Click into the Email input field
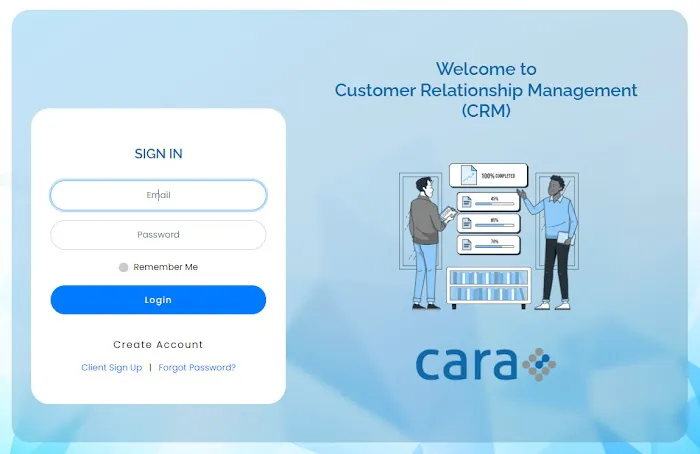The image size is (700, 454). [158, 195]
